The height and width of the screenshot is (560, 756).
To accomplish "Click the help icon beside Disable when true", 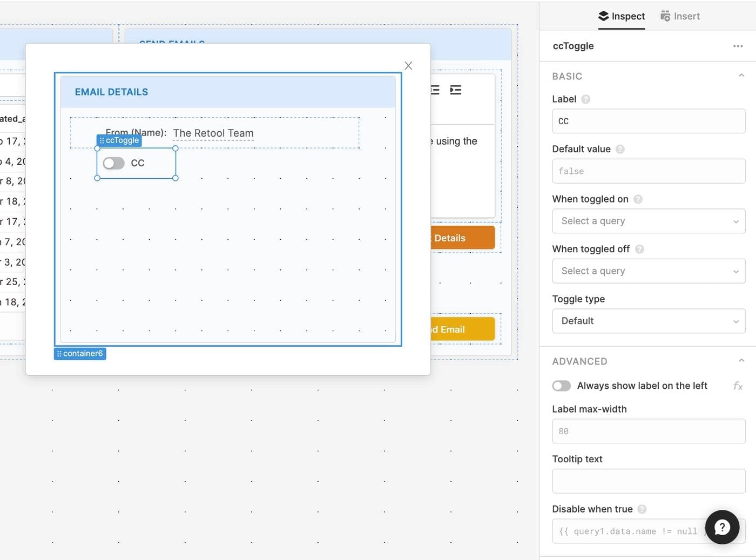I will click(642, 509).
